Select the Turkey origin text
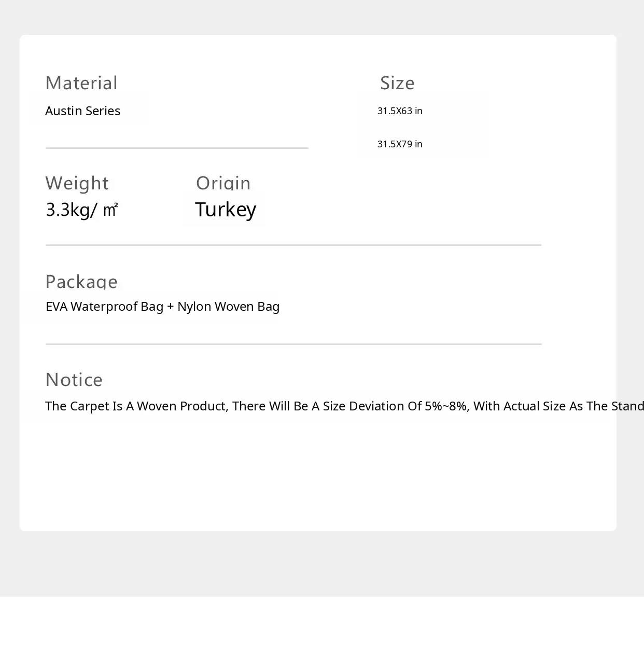This screenshot has height=647, width=644. tap(226, 210)
